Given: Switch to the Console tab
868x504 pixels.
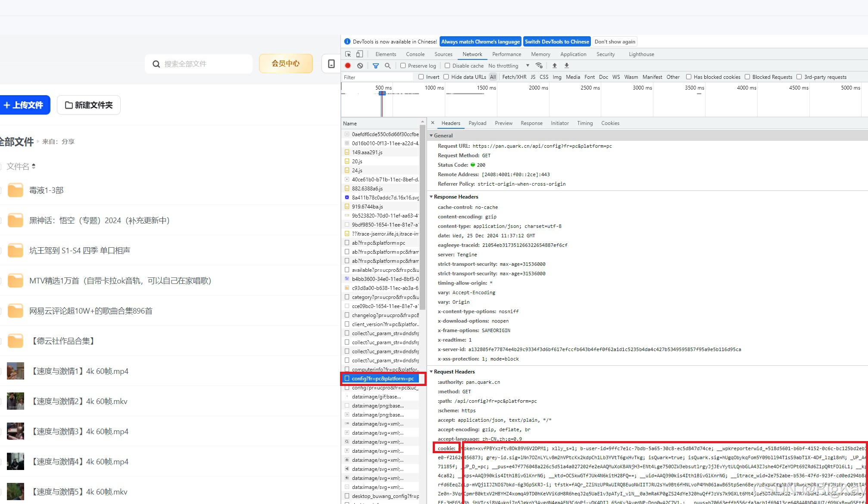Looking at the screenshot, I should pos(415,54).
